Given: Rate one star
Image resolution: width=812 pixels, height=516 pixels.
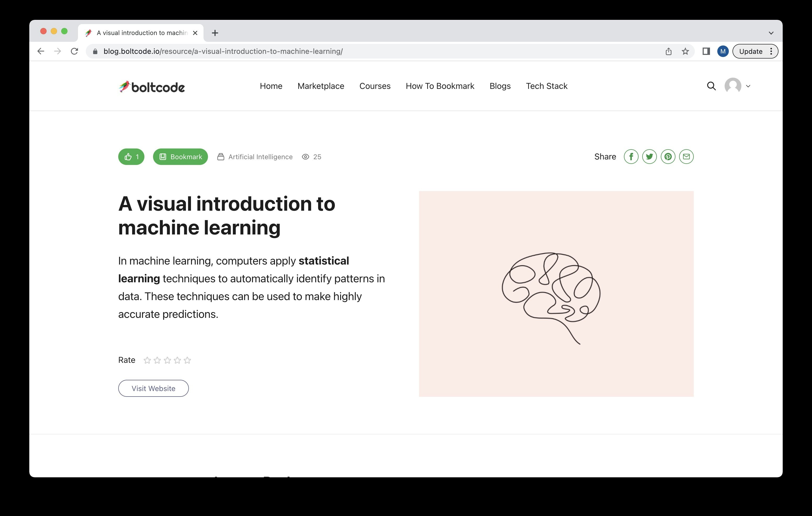Looking at the screenshot, I should pyautogui.click(x=147, y=360).
